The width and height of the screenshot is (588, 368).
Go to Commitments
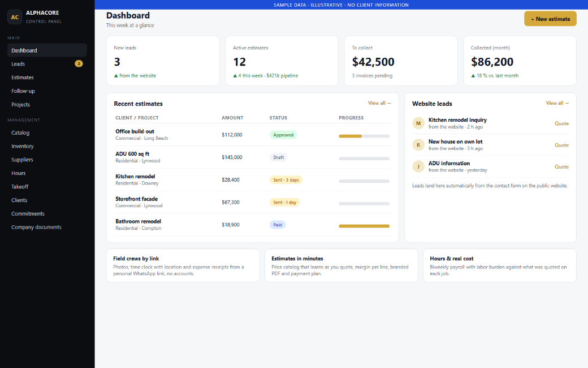[x=47, y=213]
